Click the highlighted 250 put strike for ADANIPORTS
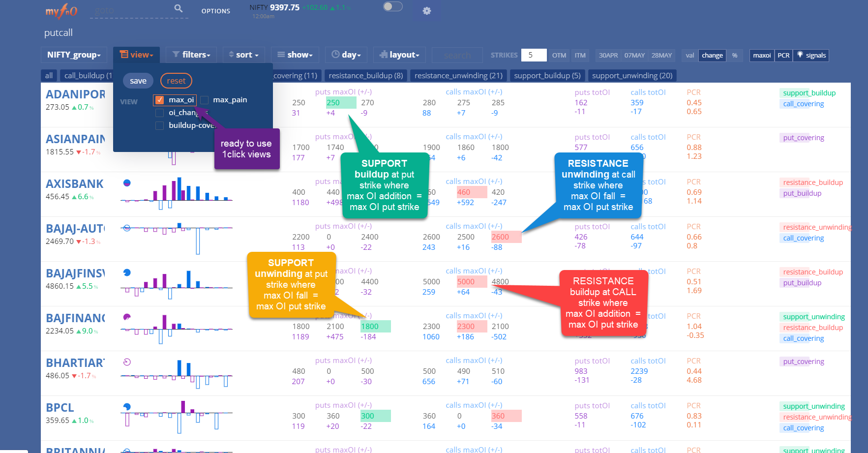 [341, 102]
